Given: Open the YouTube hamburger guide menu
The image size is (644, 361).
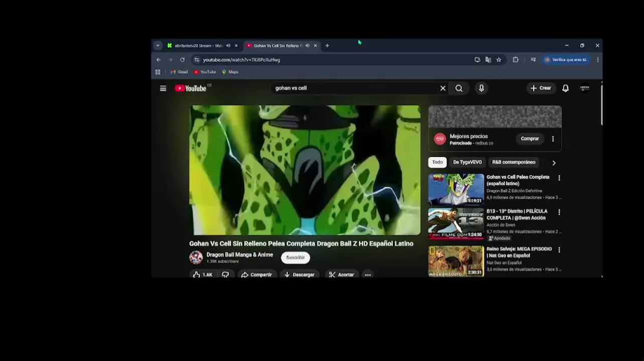Looking at the screenshot, I should coord(163,88).
